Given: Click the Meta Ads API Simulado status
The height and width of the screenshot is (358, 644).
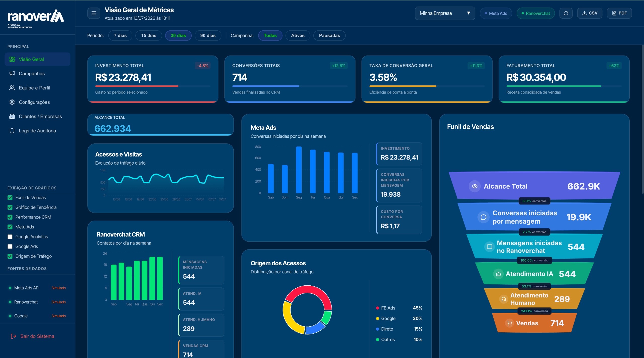Looking at the screenshot, I should [x=59, y=288].
